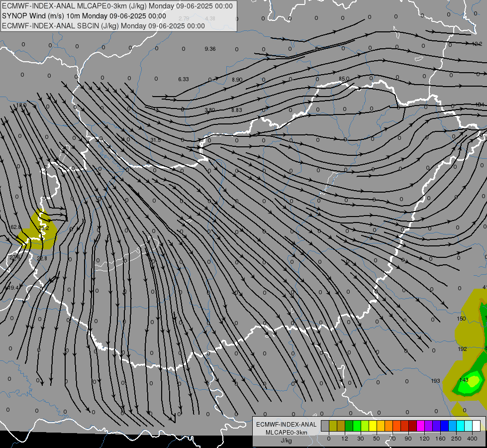Click the olive-yellow legend swatch

[x=333, y=426]
